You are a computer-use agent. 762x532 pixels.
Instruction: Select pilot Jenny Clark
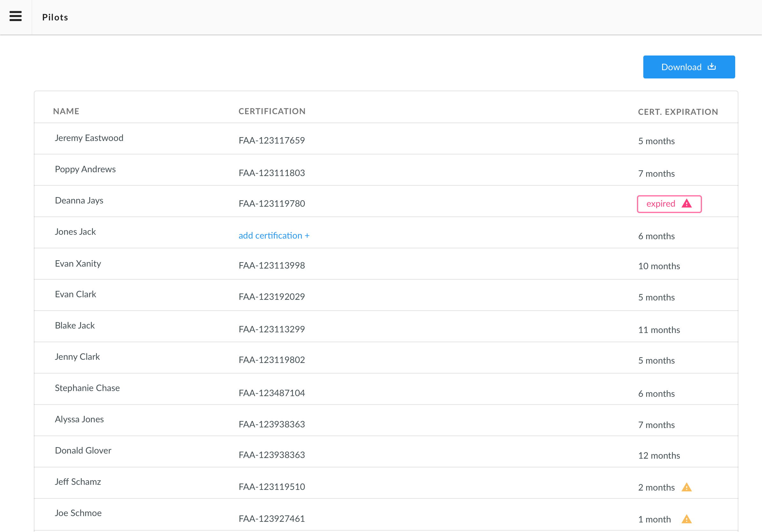[x=77, y=357]
